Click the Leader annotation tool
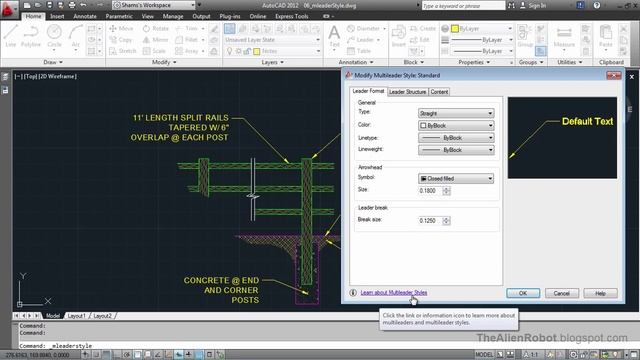This screenshot has width=640, height=360. pos(360,40)
